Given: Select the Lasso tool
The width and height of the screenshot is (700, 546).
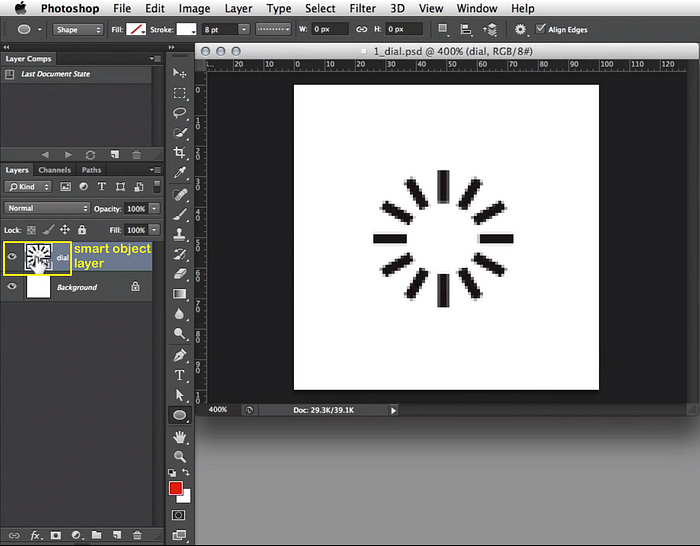Looking at the screenshot, I should coord(179,113).
